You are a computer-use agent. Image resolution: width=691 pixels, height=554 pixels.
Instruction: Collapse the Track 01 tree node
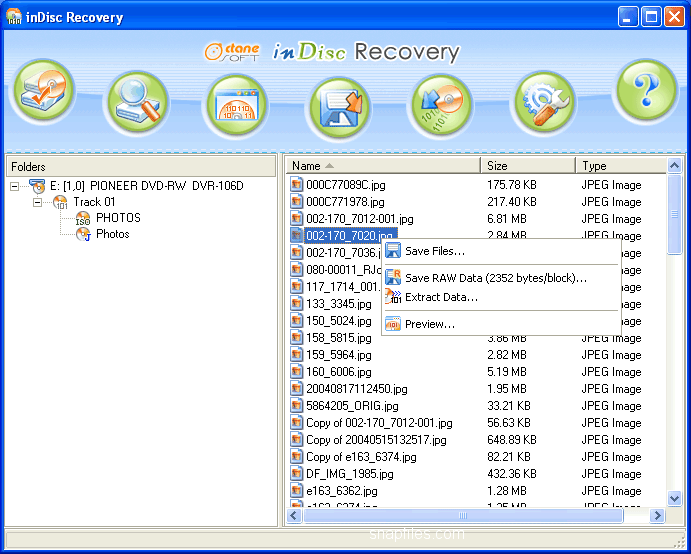click(37, 202)
